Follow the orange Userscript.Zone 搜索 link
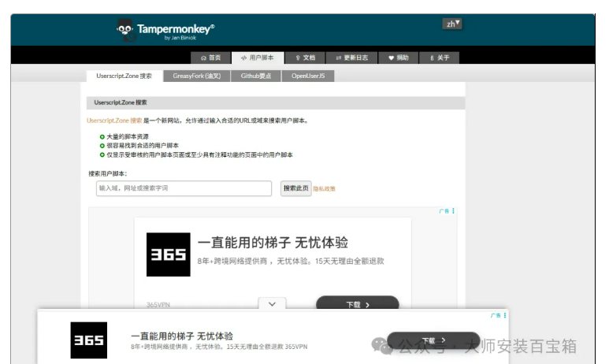 tap(114, 121)
